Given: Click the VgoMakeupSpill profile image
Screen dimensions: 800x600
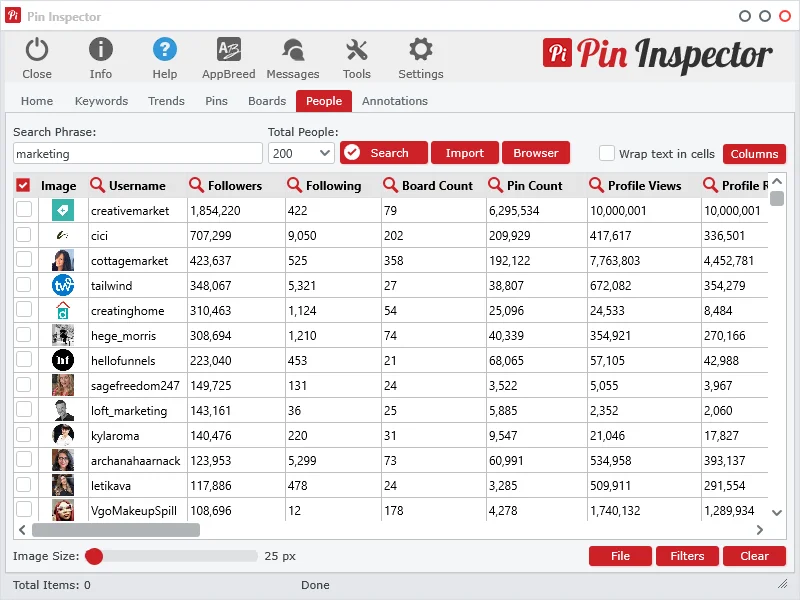Looking at the screenshot, I should [x=63, y=510].
